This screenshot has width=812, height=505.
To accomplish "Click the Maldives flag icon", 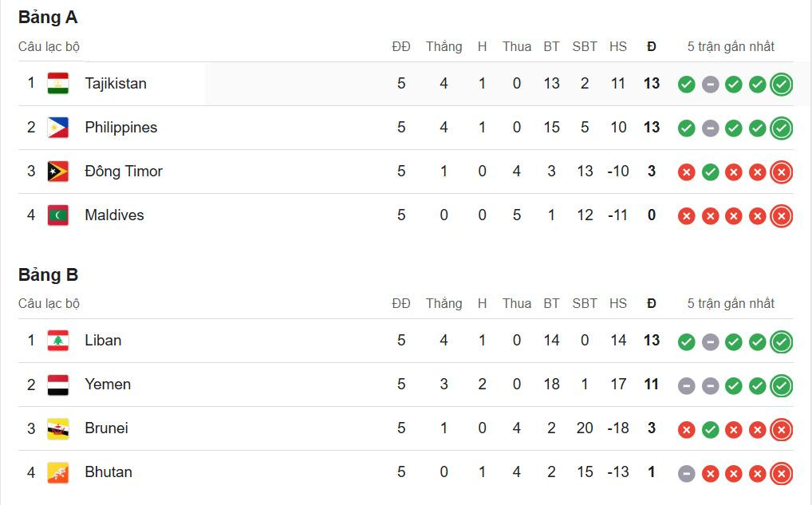I will pyautogui.click(x=57, y=215).
